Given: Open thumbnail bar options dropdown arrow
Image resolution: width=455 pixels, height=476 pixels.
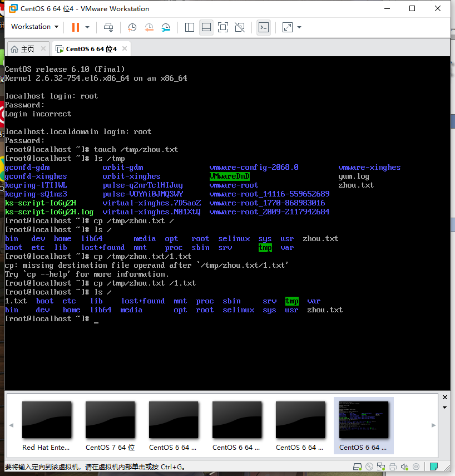Looking at the screenshot, I should tap(444, 408).
